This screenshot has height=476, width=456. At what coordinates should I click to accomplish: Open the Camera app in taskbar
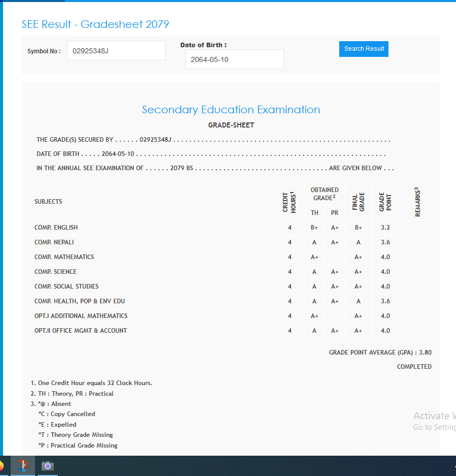click(47, 466)
